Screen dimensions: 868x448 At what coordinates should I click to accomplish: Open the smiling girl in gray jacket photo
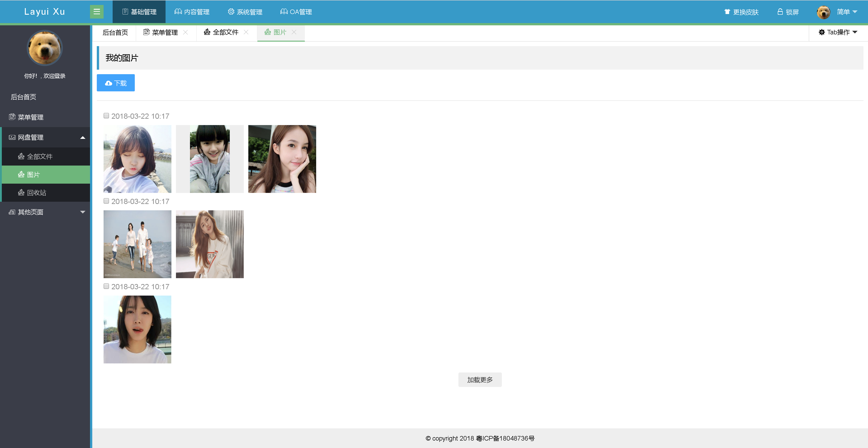click(210, 159)
